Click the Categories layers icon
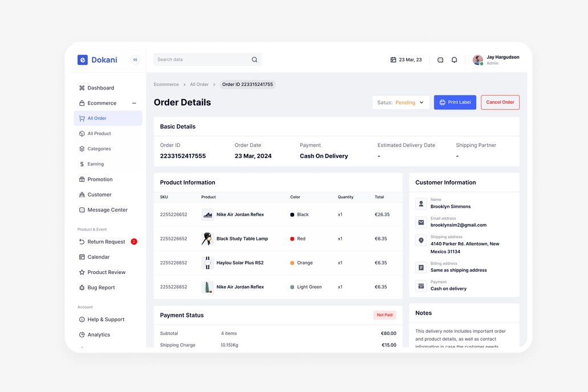 pos(81,149)
